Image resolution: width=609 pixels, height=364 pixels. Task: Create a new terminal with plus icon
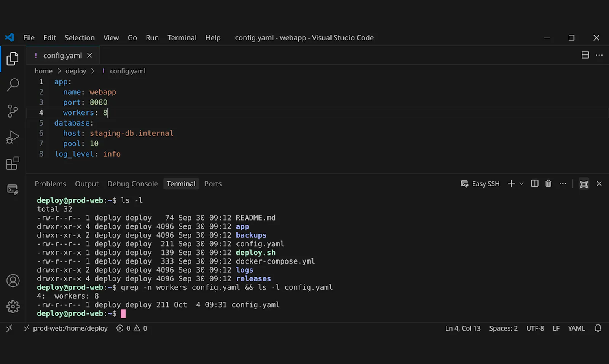511,183
